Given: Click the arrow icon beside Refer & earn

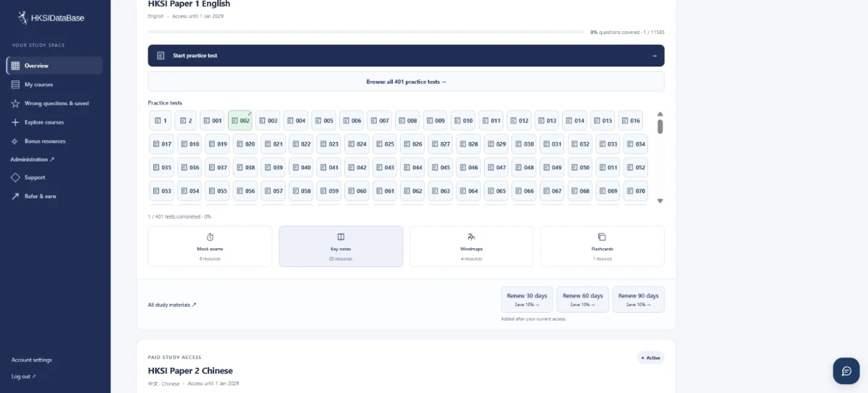Looking at the screenshot, I should pos(15,196).
